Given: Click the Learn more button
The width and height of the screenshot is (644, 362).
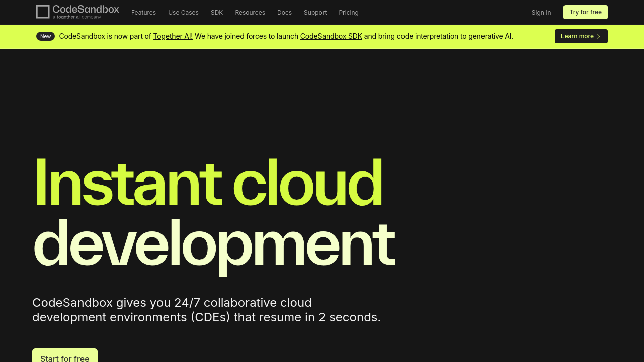Looking at the screenshot, I should click(581, 36).
